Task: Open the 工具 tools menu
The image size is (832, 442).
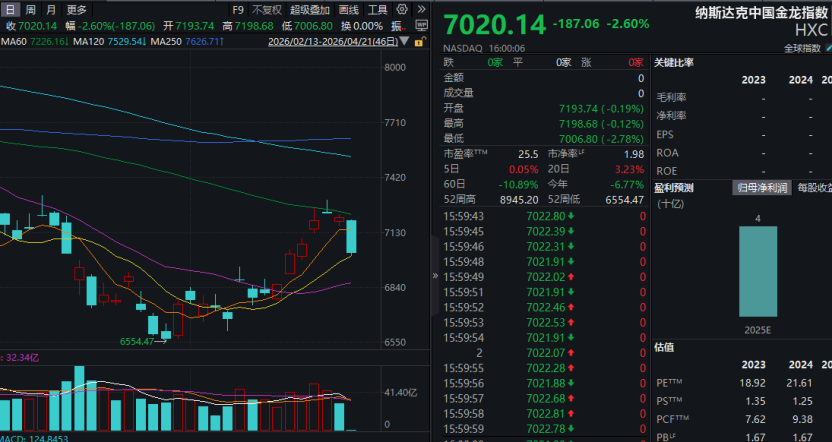Action: tap(377, 10)
